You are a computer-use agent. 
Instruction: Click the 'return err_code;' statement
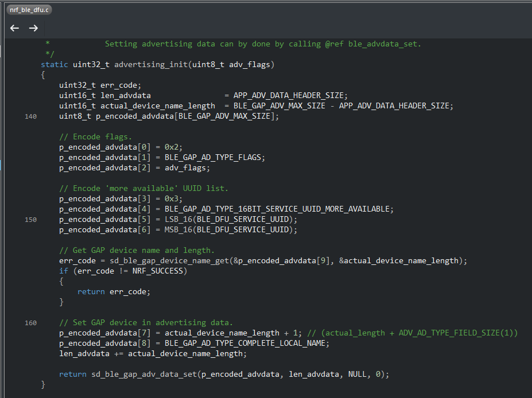(x=114, y=292)
